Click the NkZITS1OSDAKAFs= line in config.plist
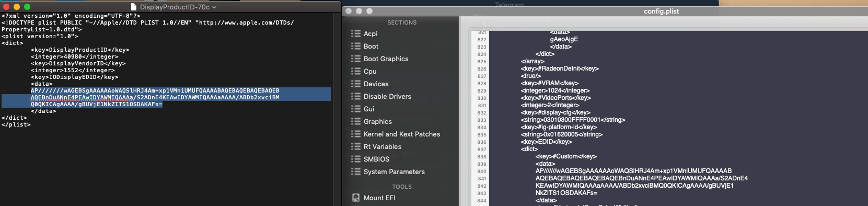The width and height of the screenshot is (868, 206). click(566, 193)
